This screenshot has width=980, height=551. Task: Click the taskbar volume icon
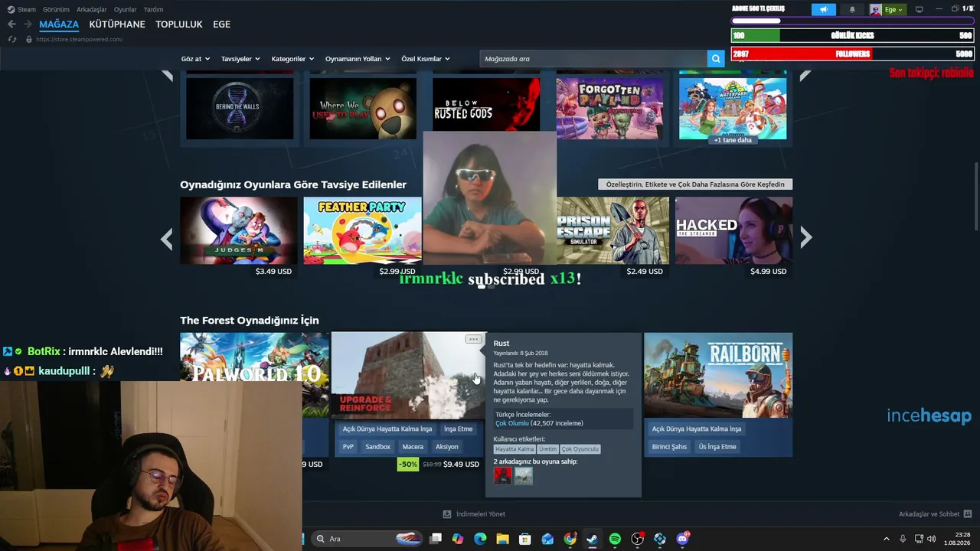click(x=932, y=539)
